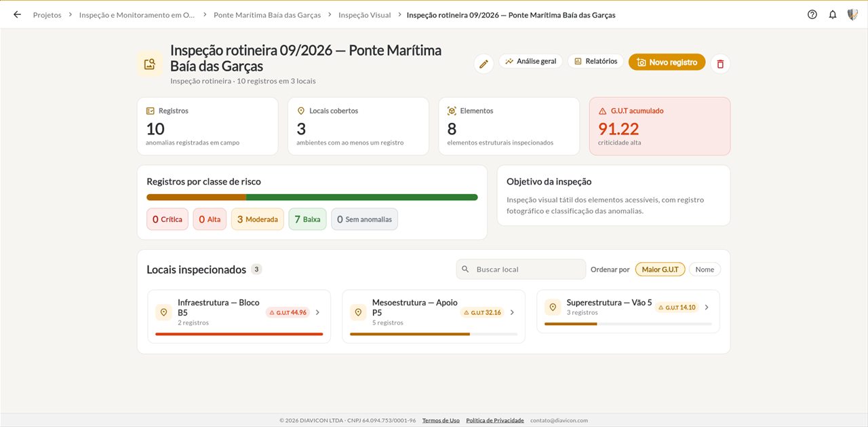The width and height of the screenshot is (868, 427).
Task: Open the user profile shield avatar
Action: (853, 14)
